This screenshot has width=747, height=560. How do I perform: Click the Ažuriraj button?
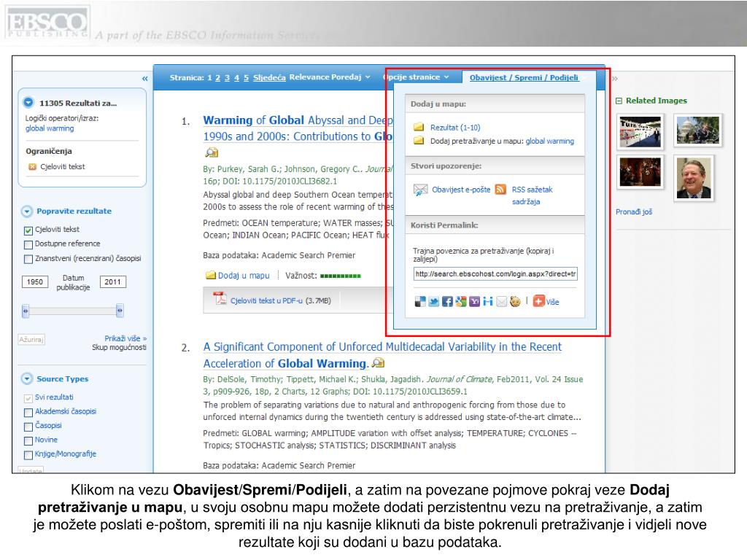[31, 340]
